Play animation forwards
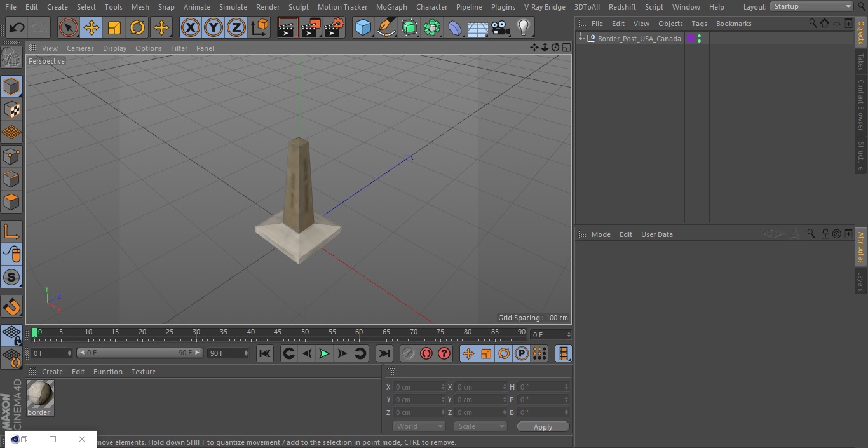 [x=324, y=353]
